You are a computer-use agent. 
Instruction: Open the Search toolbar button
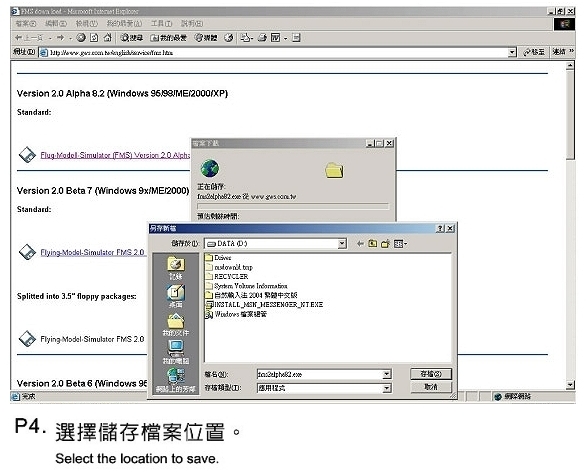132,38
